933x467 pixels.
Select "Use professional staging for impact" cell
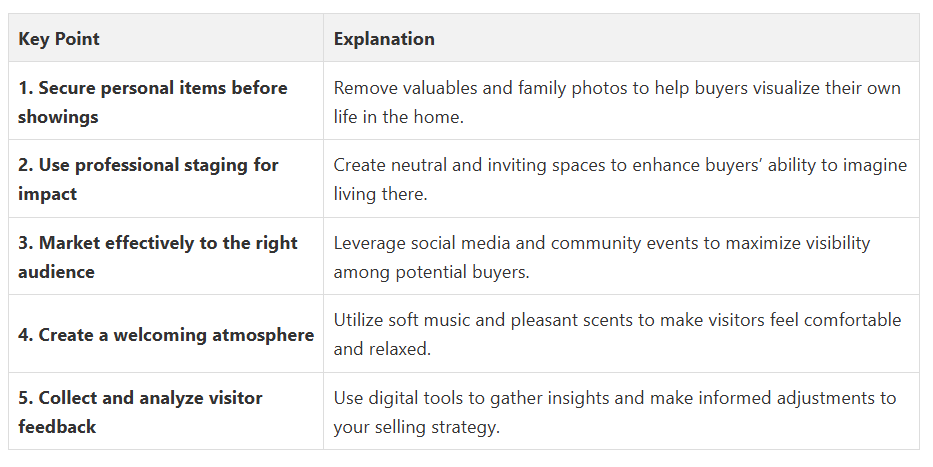tap(148, 179)
